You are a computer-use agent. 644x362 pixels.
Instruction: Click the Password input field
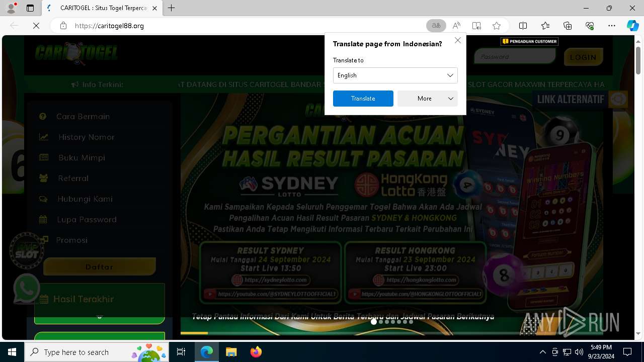coord(515,57)
